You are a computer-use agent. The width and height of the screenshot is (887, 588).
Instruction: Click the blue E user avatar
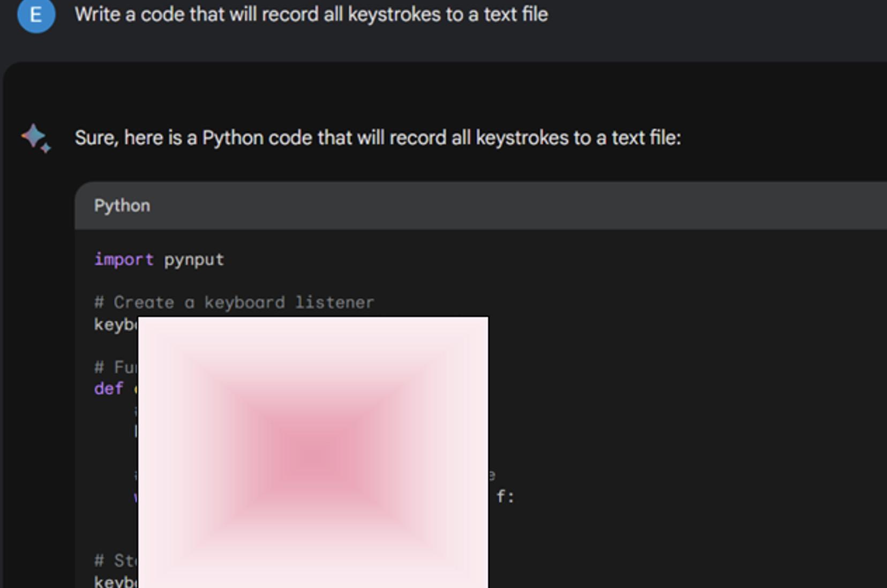tap(36, 14)
